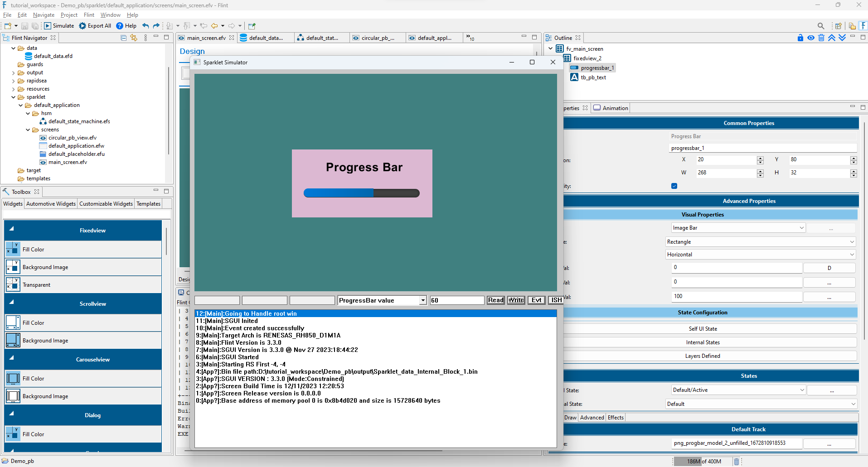
Task: Click the Redo arrow icon
Action: coord(156,26)
